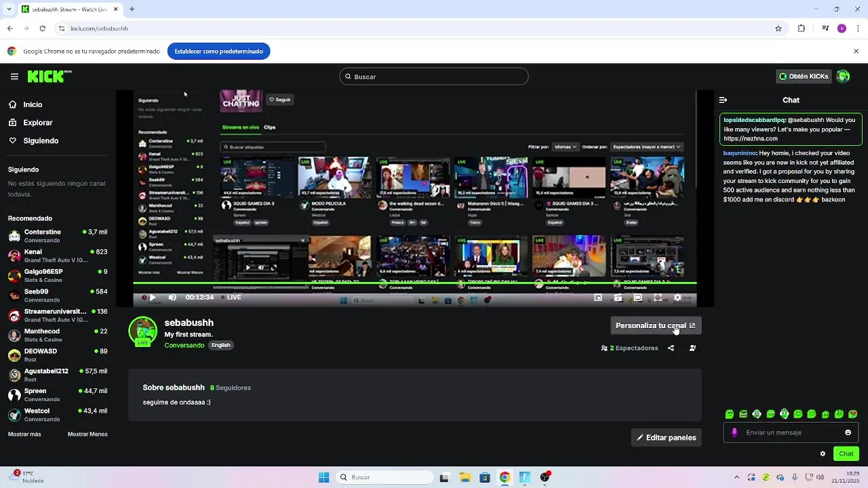Screen dimensions: 868x488
Task: Open recommended channel Agustabell212
Action: pyautogui.click(x=58, y=375)
